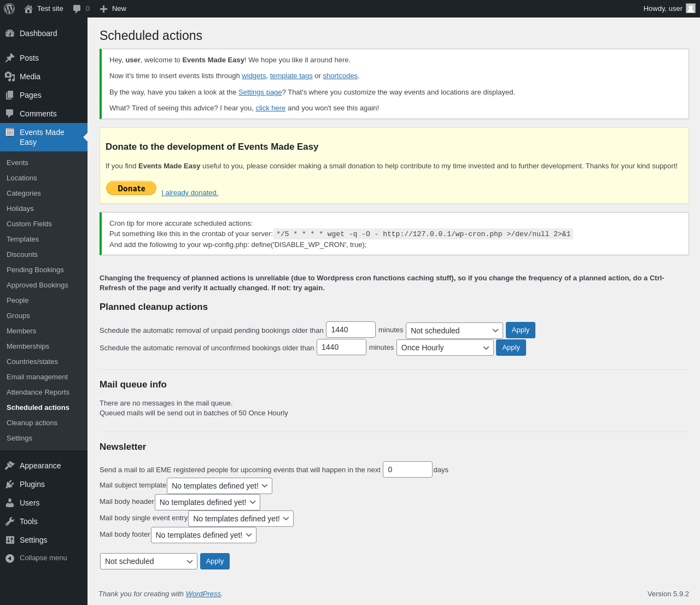The height and width of the screenshot is (605, 700).
Task: Go to Holidays submenu item
Action: point(20,209)
